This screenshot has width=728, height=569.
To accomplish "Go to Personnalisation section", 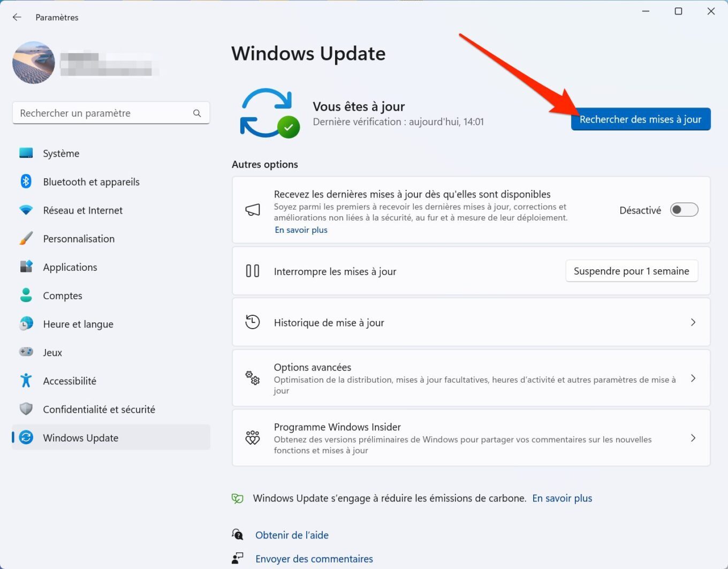I will (x=111, y=239).
